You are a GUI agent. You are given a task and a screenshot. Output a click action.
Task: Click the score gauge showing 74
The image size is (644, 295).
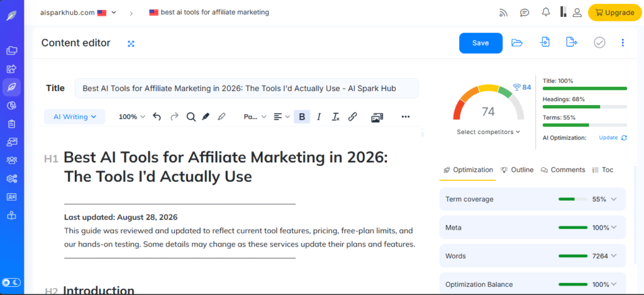488,103
